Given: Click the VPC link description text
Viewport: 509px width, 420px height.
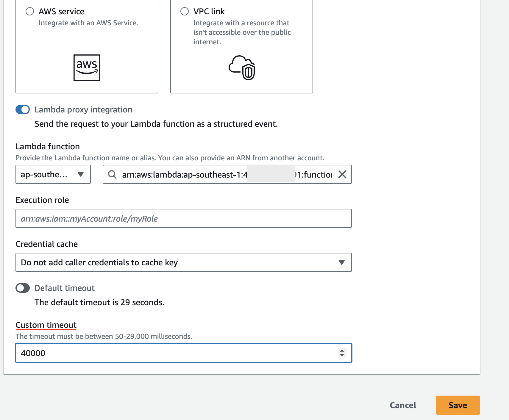Looking at the screenshot, I should pos(242,32).
